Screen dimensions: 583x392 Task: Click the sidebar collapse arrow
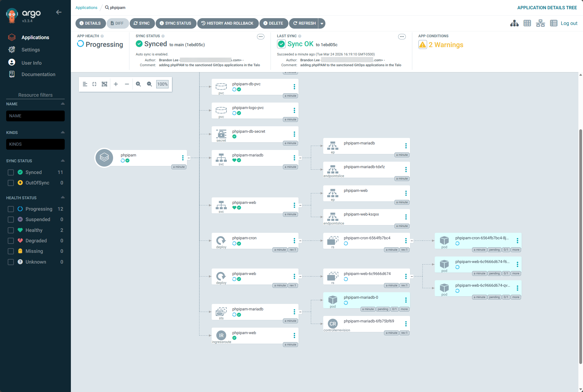pos(59,12)
